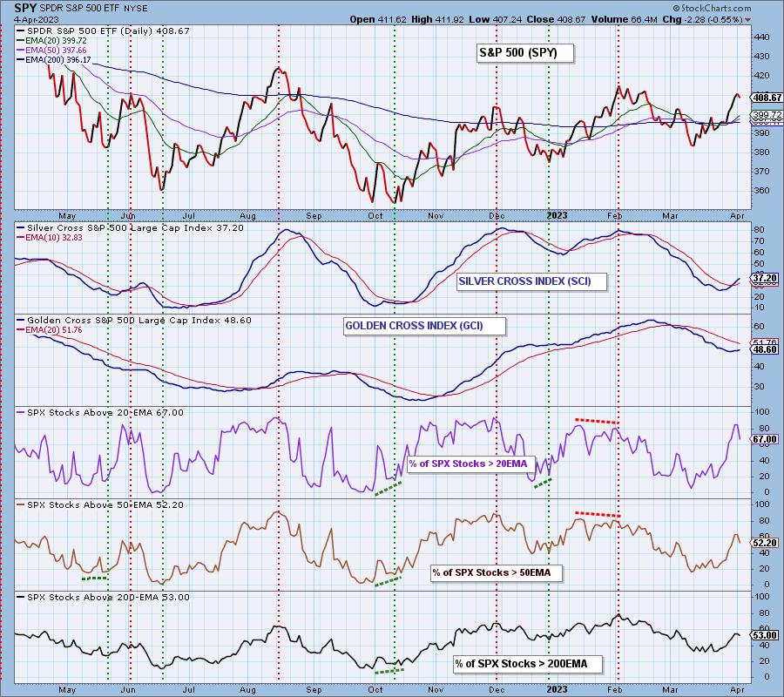
Task: Click "Aug" beneath the SPY price panel
Action: pos(247,216)
